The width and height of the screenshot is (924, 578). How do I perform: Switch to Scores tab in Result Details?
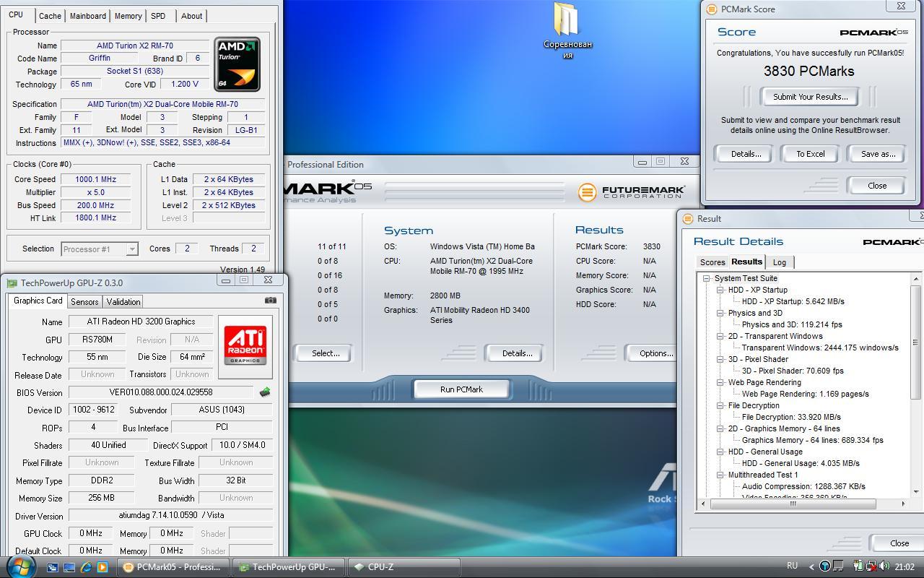pos(712,262)
